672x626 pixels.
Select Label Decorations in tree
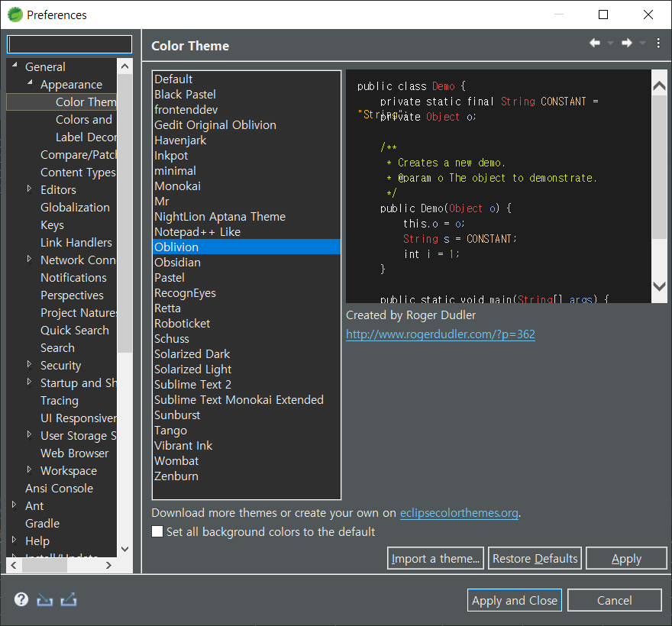(86, 137)
